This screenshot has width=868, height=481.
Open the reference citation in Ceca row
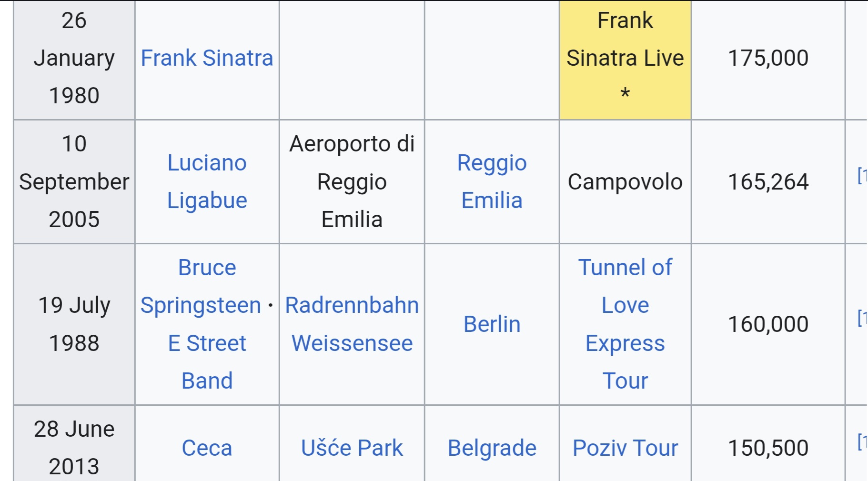tap(862, 441)
